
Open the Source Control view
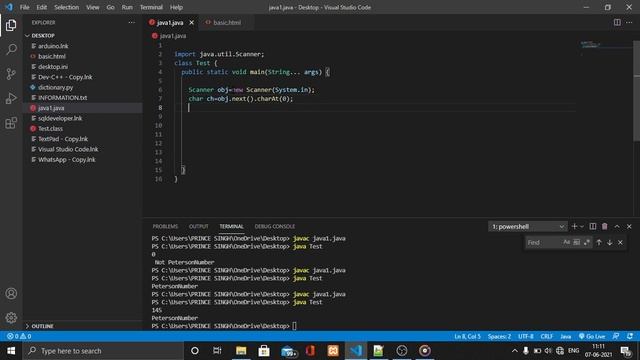click(11, 74)
